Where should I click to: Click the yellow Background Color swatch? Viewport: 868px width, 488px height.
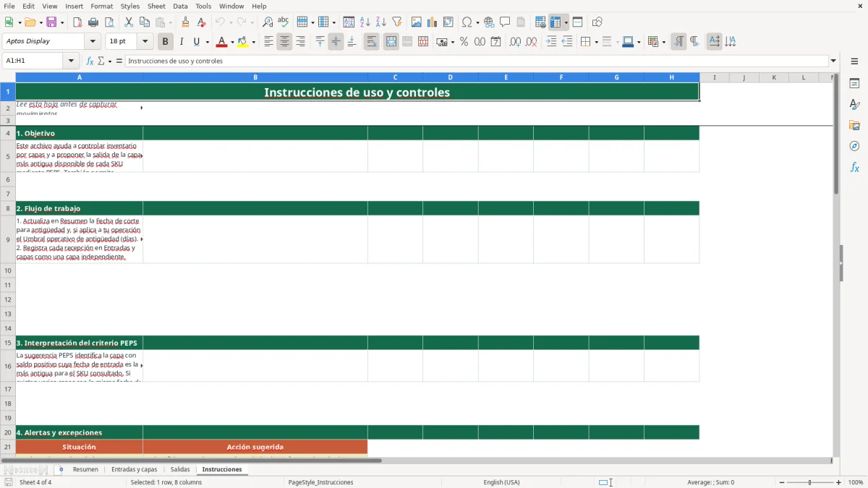[x=243, y=42]
